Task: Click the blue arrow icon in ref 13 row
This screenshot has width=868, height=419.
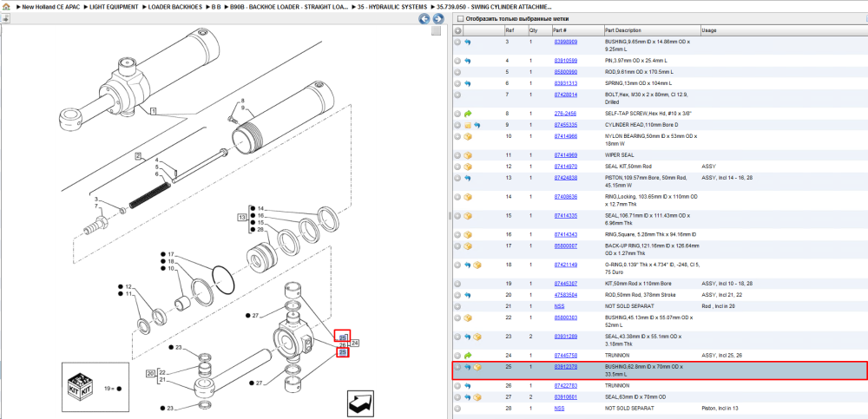Action: (x=467, y=178)
